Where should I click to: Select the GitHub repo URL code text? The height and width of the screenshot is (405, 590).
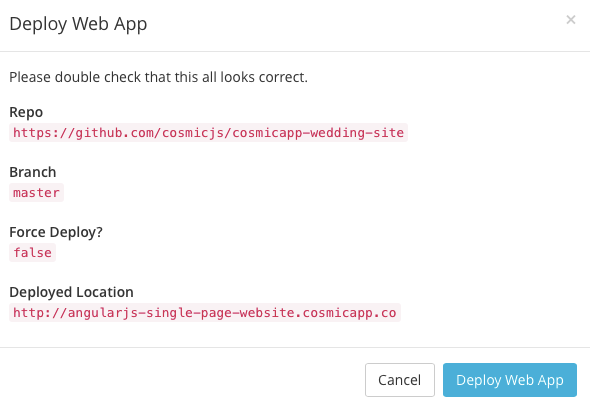[x=208, y=132]
